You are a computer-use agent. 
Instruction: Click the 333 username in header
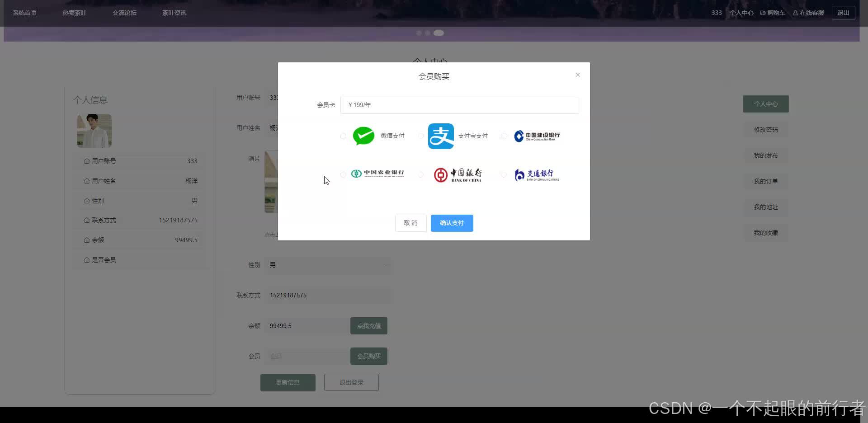pos(717,13)
